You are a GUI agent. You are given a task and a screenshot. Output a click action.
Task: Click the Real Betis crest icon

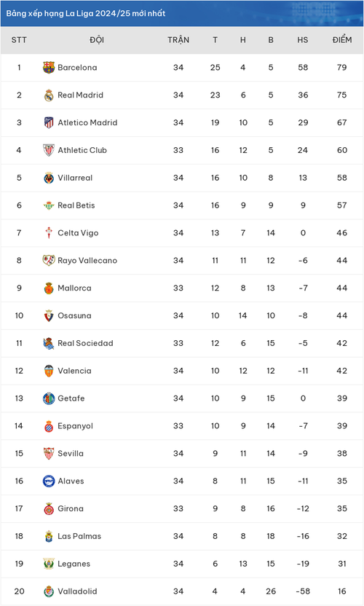pyautogui.click(x=49, y=205)
